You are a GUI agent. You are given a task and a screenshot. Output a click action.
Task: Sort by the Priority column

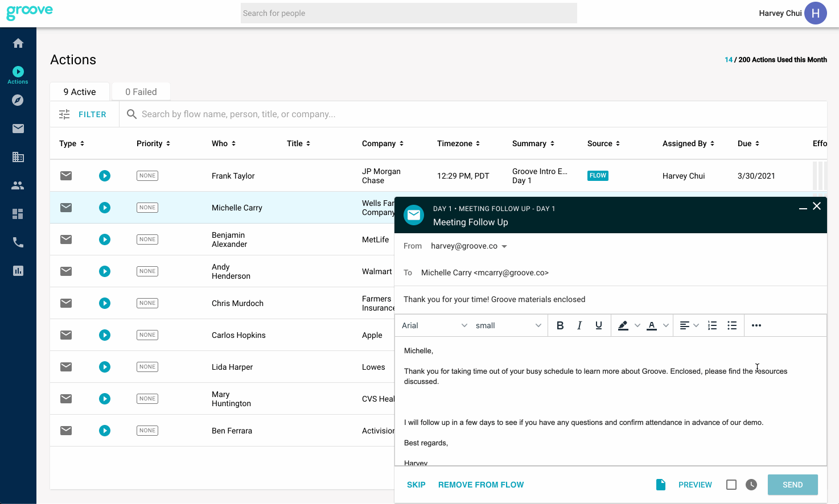tap(153, 143)
